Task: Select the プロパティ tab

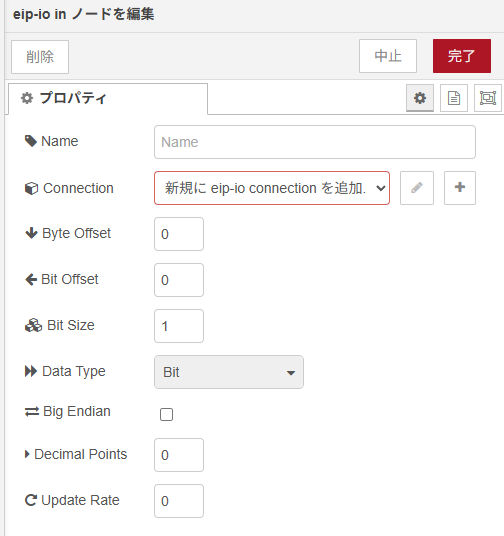Action: pyautogui.click(x=108, y=98)
